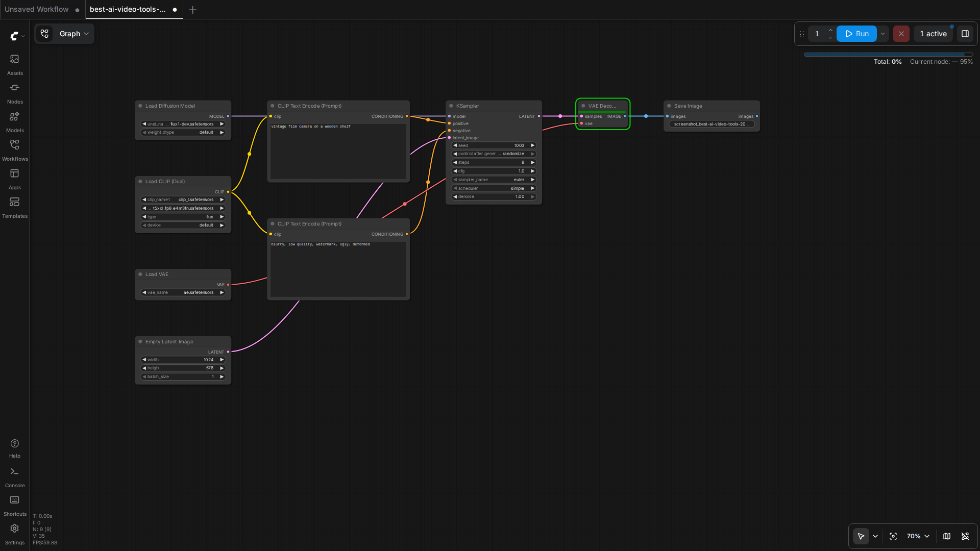The width and height of the screenshot is (980, 551).
Task: Change vae_name ae.safetensors selection
Action: pyautogui.click(x=183, y=292)
